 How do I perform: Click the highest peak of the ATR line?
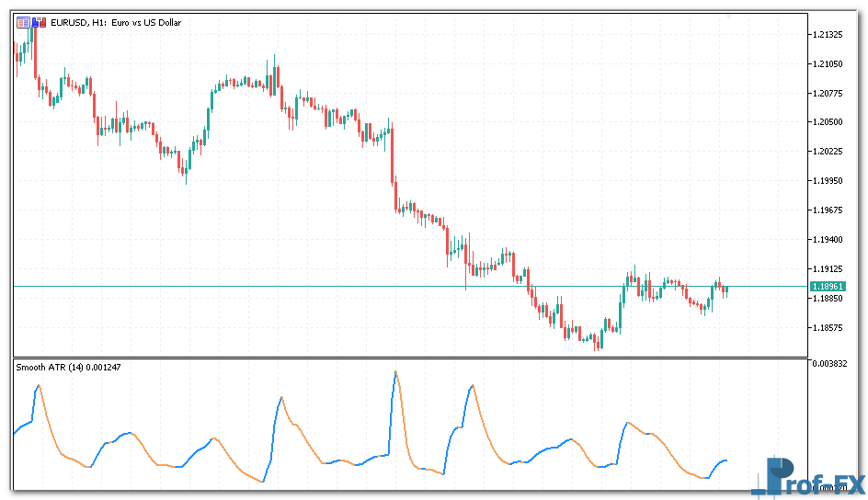tap(395, 371)
